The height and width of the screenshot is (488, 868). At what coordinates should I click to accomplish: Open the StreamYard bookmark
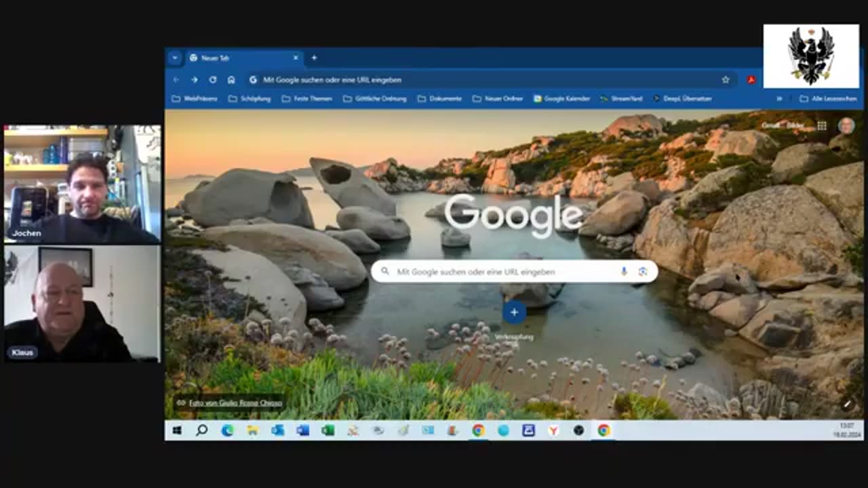point(621,99)
